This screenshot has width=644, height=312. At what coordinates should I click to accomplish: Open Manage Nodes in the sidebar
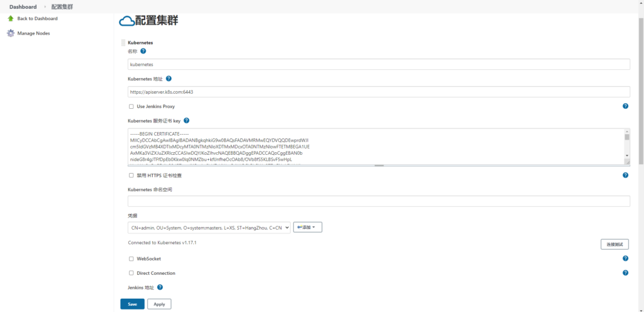click(x=33, y=33)
